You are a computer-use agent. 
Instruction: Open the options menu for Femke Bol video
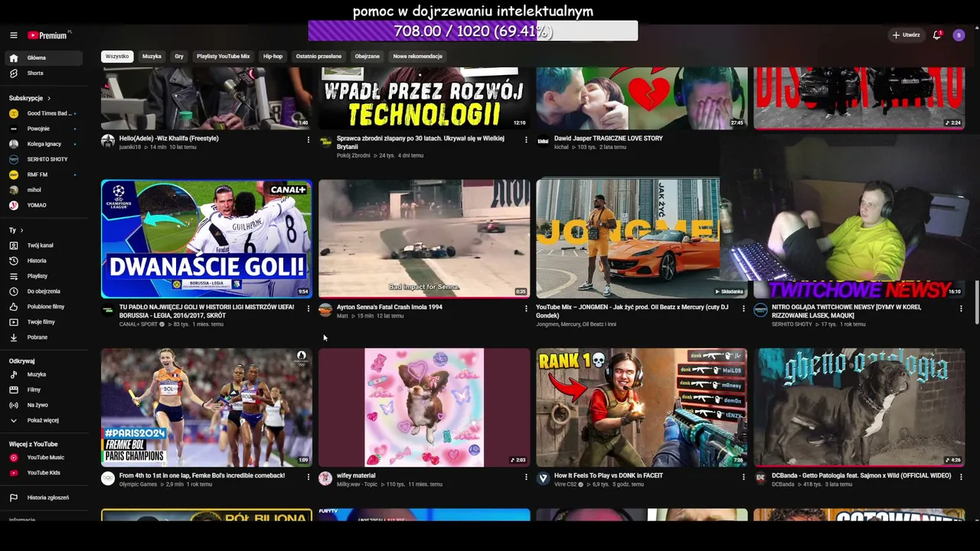pos(309,477)
